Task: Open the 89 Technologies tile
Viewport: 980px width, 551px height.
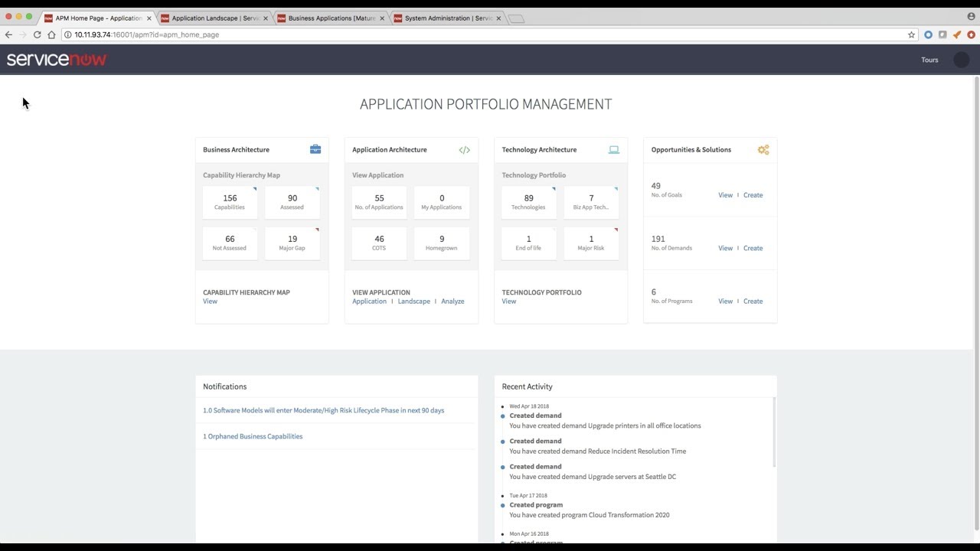Action: click(x=528, y=202)
